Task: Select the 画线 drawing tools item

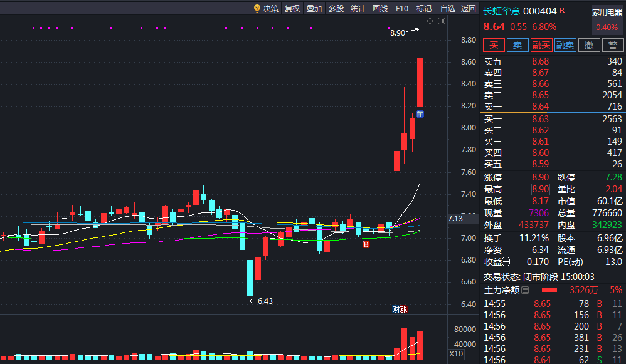Action: [380, 8]
